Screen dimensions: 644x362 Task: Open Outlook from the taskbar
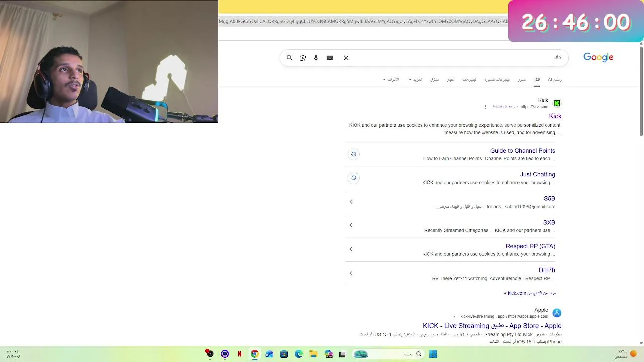pyautogui.click(x=269, y=354)
